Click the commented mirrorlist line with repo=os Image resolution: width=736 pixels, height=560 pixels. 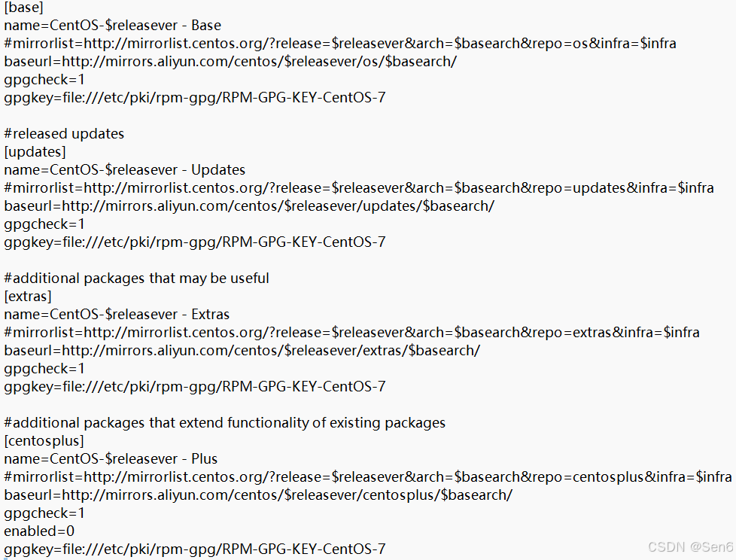[x=340, y=44]
